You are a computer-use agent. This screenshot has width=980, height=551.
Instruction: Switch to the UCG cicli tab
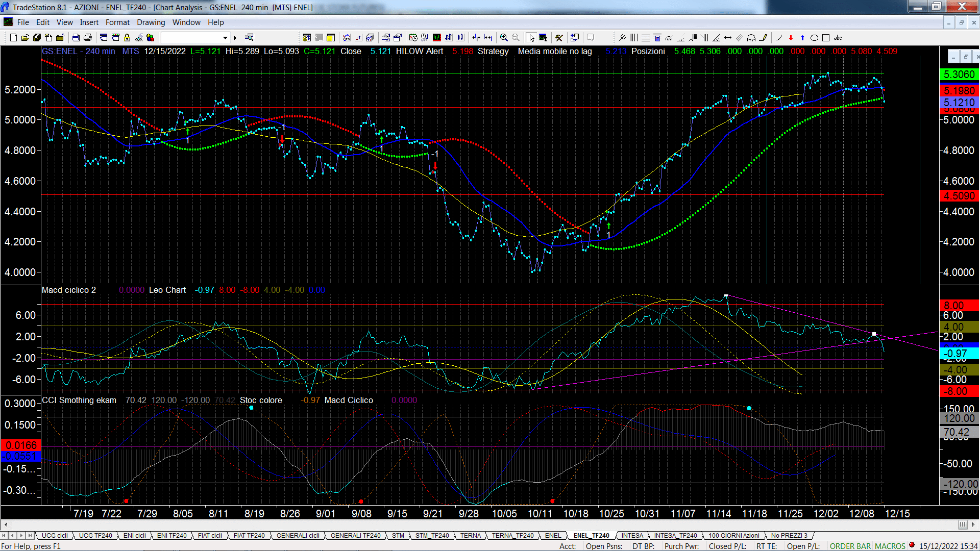[x=55, y=536]
